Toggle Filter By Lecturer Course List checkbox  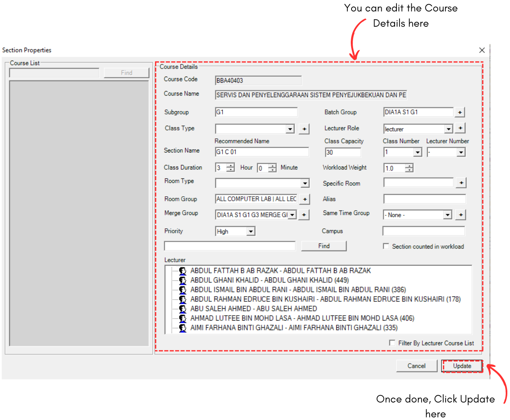coord(392,343)
